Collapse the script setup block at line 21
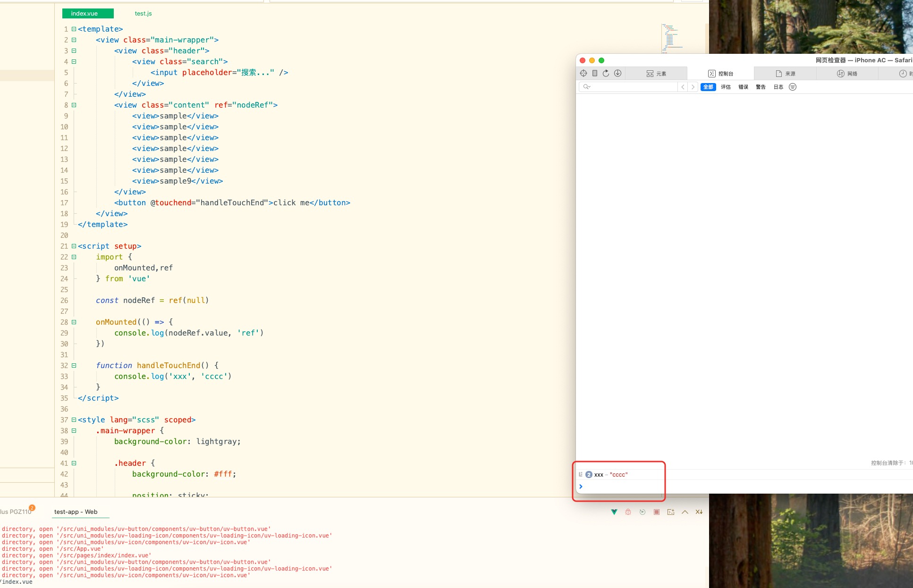913x588 pixels. tap(74, 246)
